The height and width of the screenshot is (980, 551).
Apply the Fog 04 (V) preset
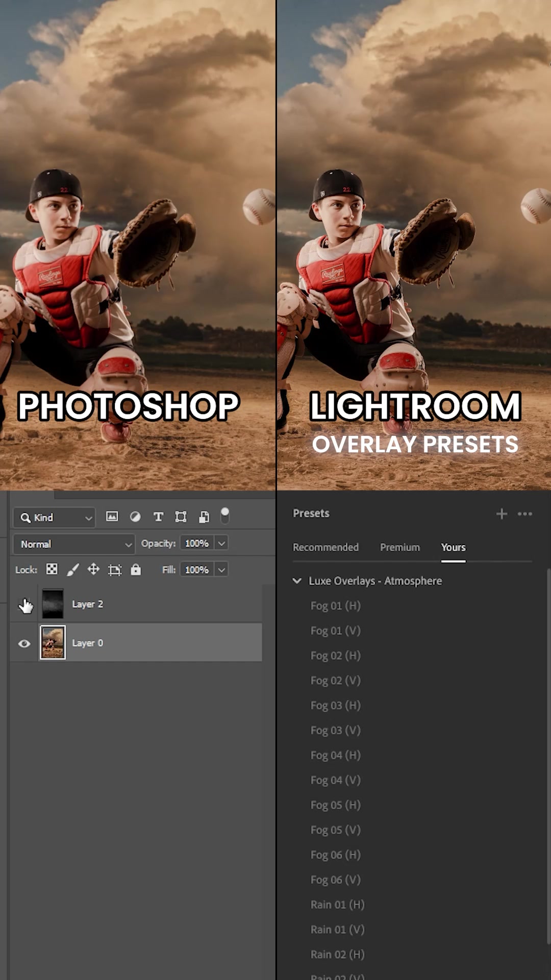pos(336,780)
